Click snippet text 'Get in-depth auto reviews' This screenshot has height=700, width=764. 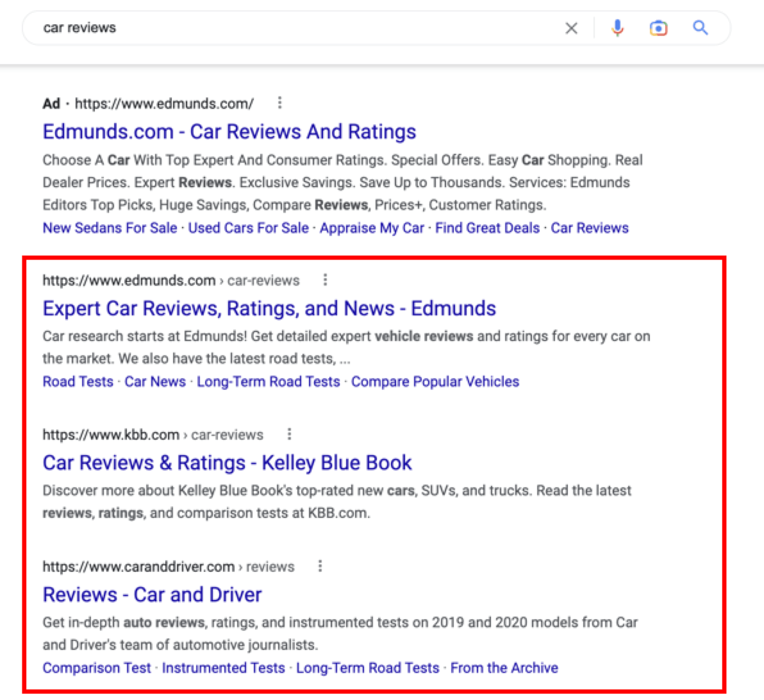click(124, 622)
